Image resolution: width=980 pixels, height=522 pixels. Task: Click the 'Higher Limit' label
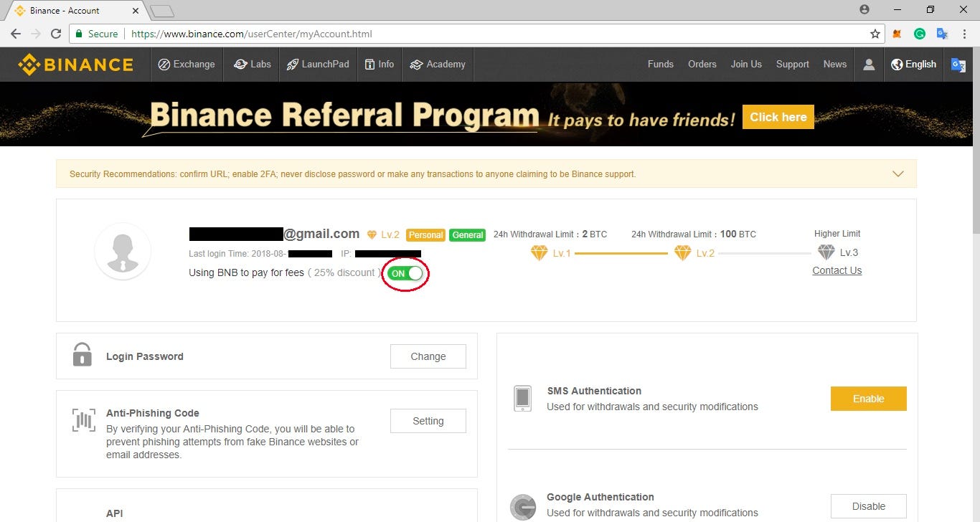(837, 234)
